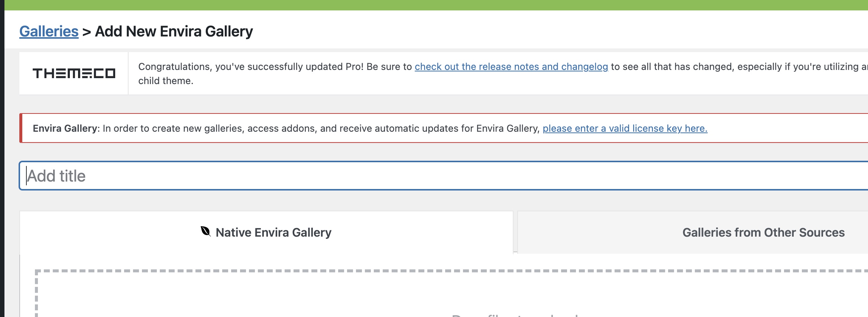Screen dimensions: 868x317
Task: Click the 'to see all that has changed' text
Action: pyautogui.click(x=673, y=67)
